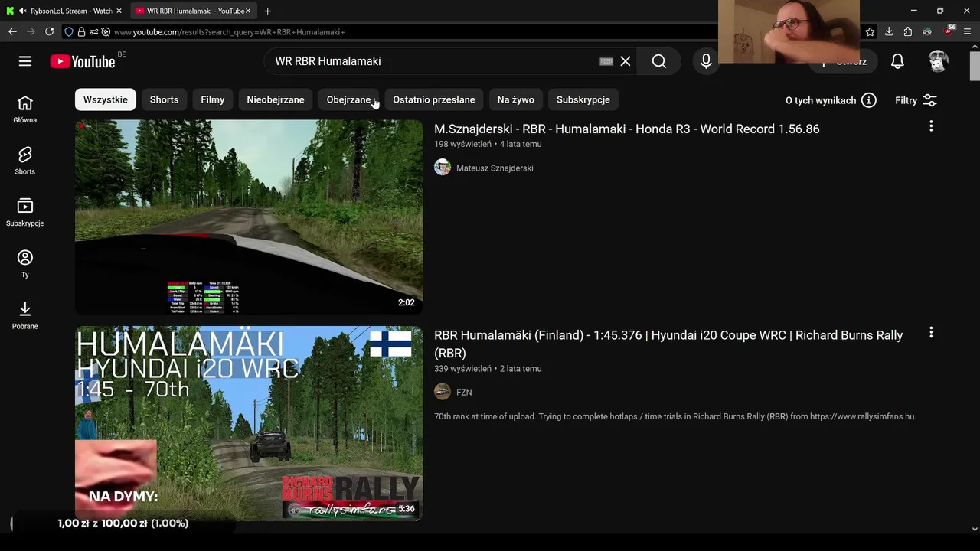Viewport: 980px width, 551px height.
Task: Select the Subskrypcje filter chip
Action: pos(583,99)
